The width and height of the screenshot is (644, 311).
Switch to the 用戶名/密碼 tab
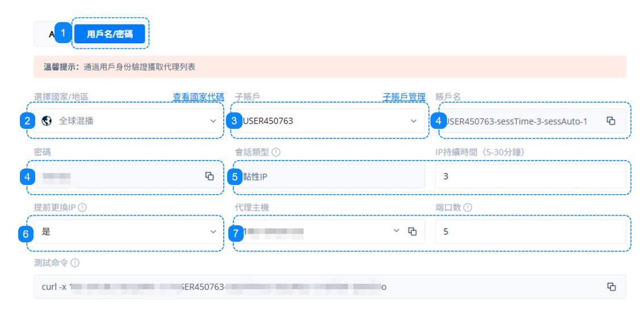(110, 34)
